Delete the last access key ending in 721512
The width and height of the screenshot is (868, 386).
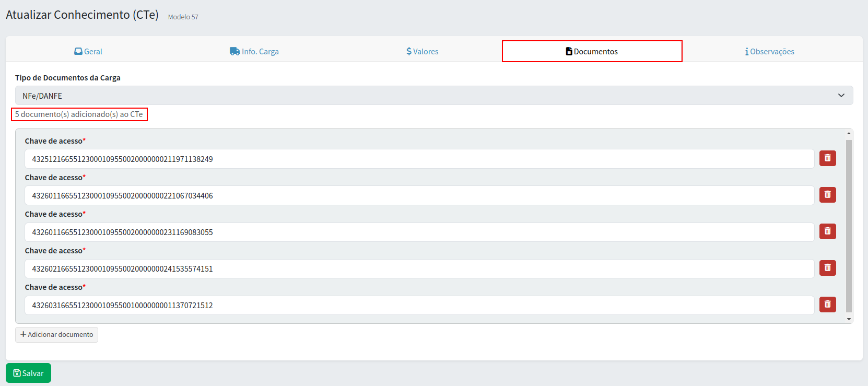coord(827,305)
